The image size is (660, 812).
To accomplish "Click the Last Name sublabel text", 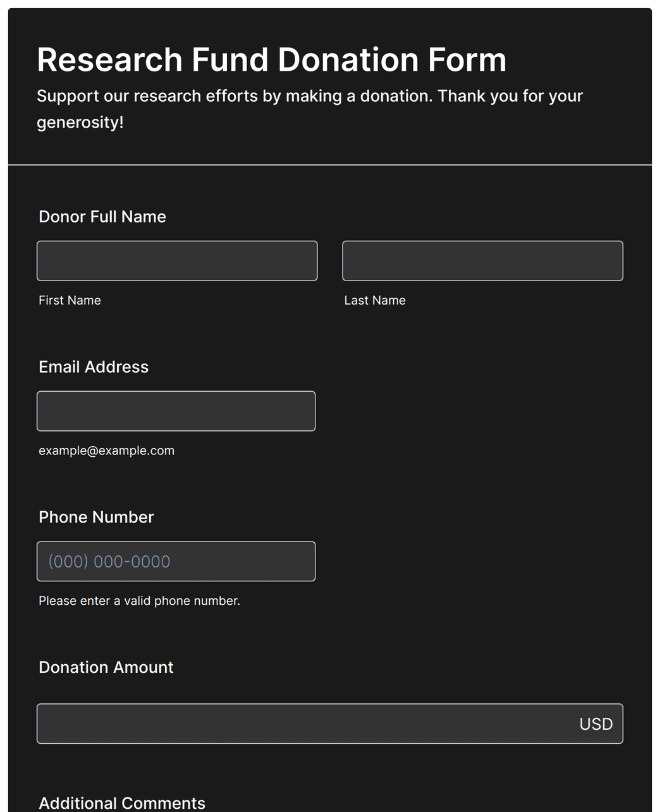I will point(375,301).
